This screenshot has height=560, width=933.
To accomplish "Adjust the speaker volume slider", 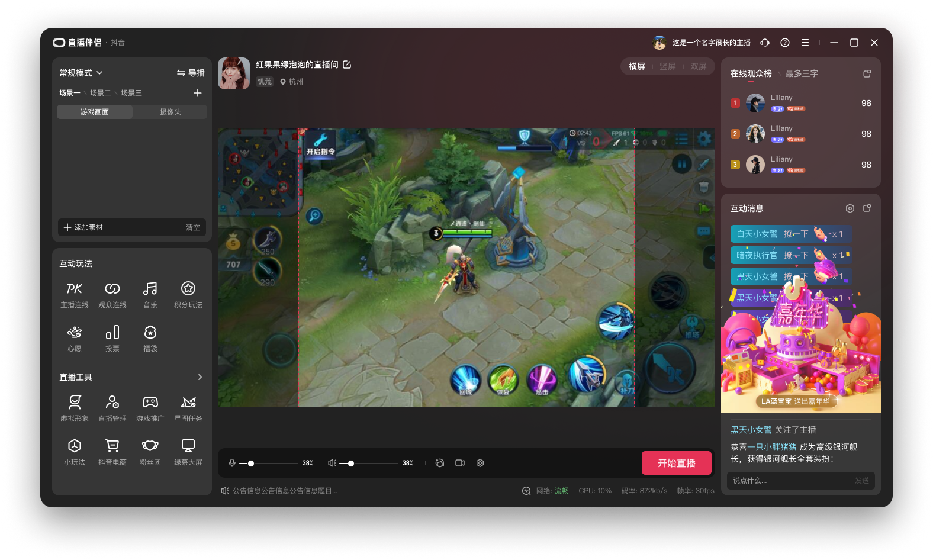I will coord(368,464).
